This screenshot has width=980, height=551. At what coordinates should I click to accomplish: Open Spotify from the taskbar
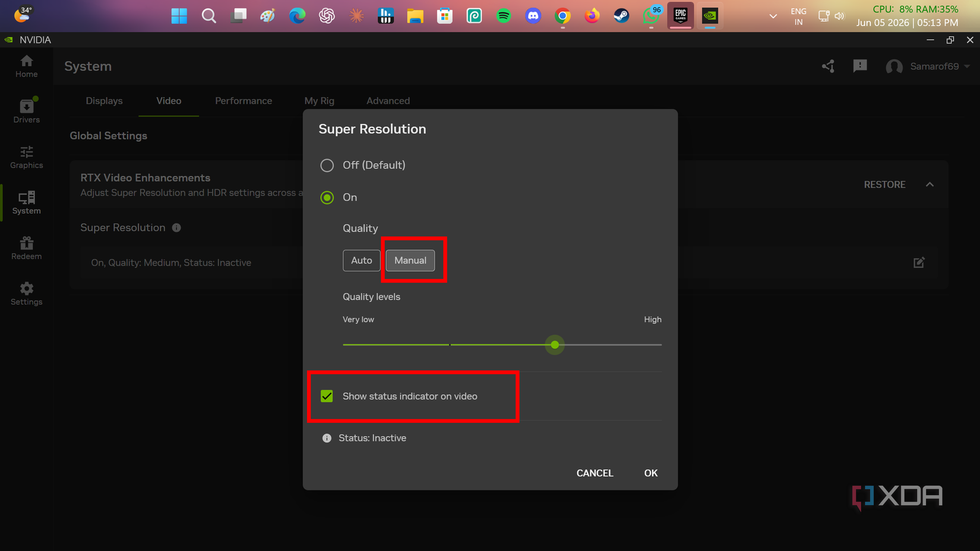tap(504, 15)
